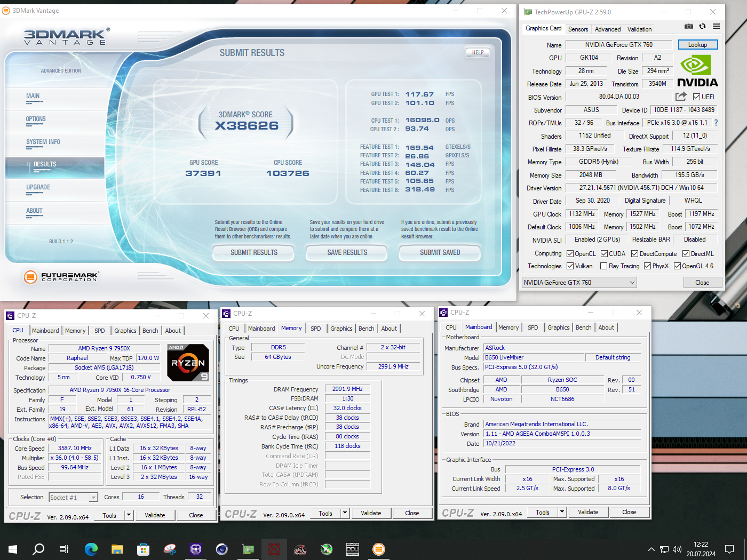Image resolution: width=747 pixels, height=560 pixels.
Task: Open the Socket #1 selection dropdown
Action: (73, 497)
